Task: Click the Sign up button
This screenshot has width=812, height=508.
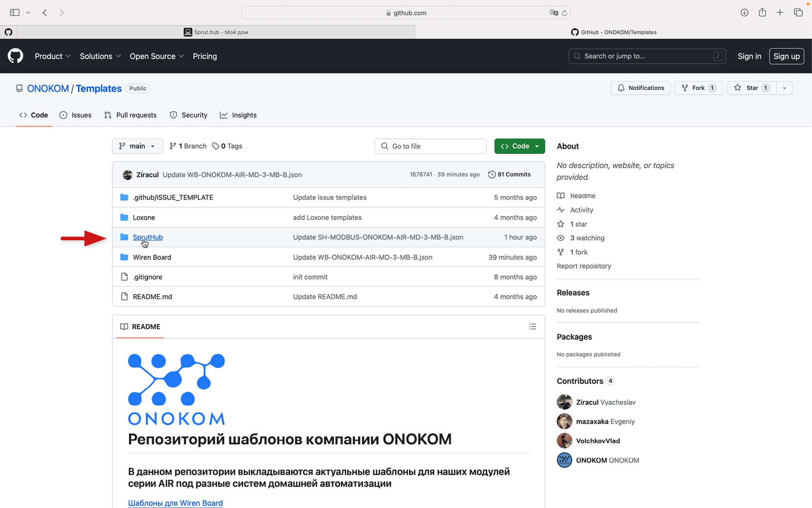Action: [786, 56]
